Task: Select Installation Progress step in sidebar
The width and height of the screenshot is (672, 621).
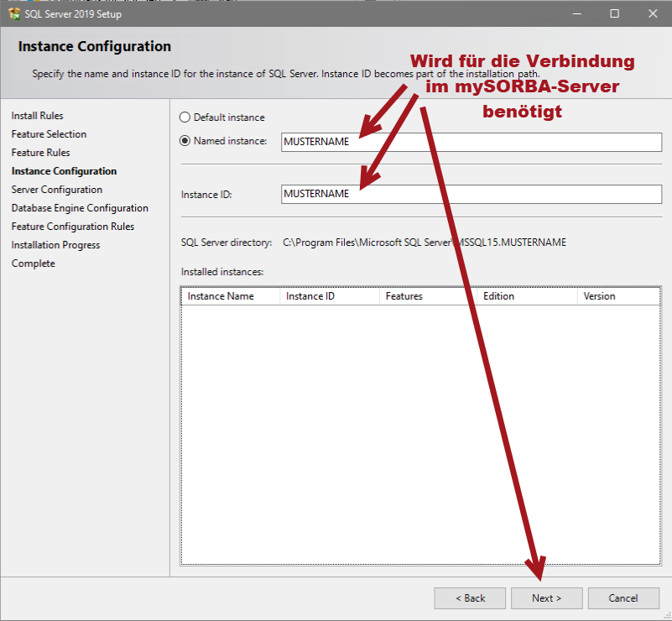Action: (x=55, y=245)
